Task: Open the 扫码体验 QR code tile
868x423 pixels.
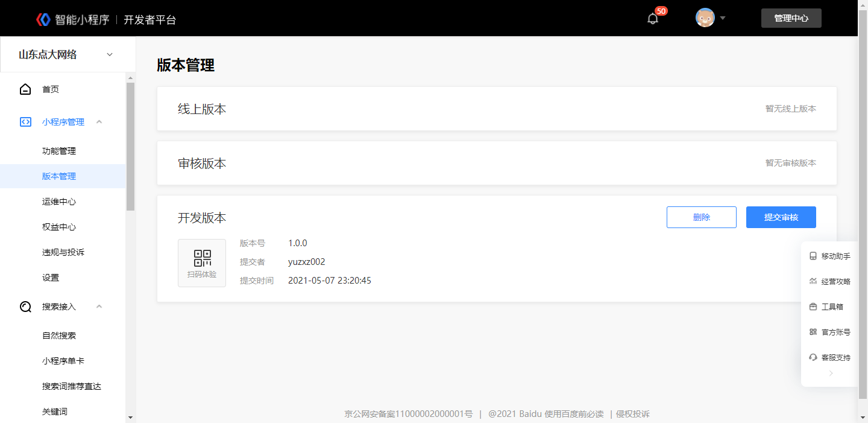Action: click(x=202, y=263)
